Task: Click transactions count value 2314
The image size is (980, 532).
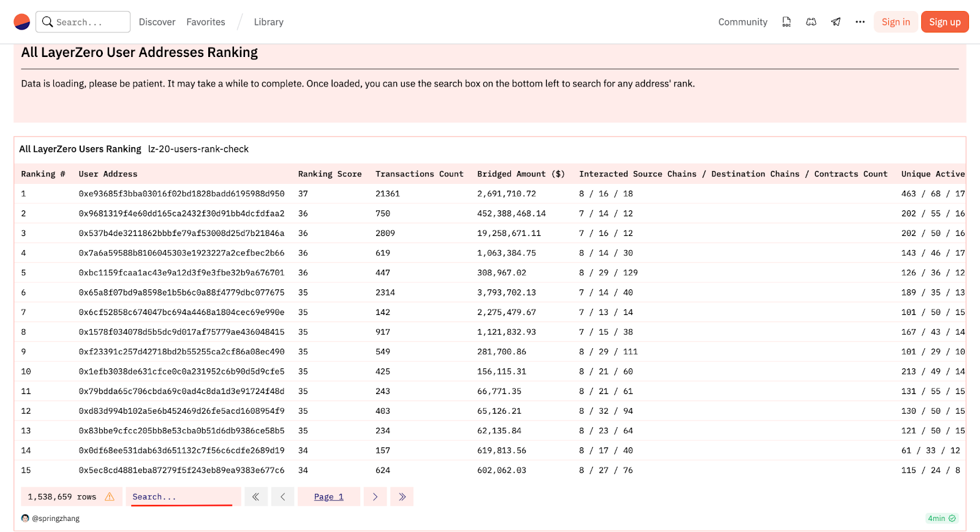Action: [x=385, y=292]
